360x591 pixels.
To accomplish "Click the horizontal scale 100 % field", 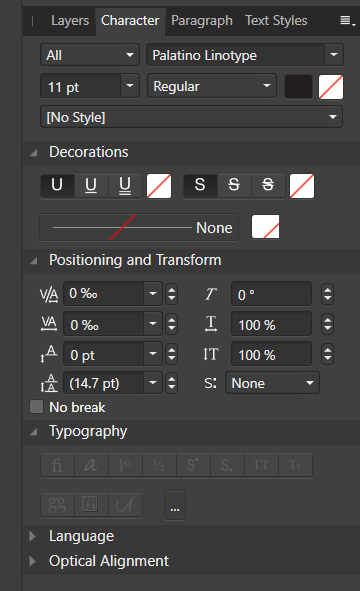I will 271,323.
